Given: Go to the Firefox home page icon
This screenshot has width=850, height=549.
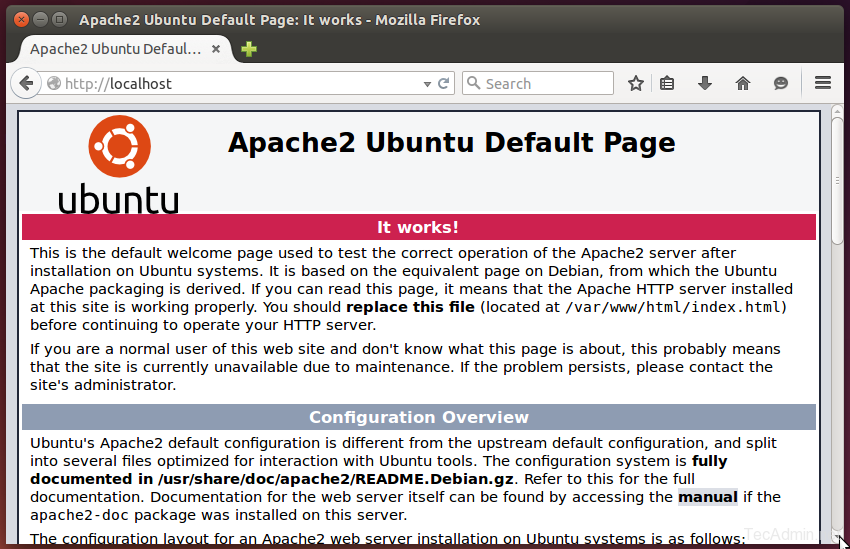Looking at the screenshot, I should 742,84.
